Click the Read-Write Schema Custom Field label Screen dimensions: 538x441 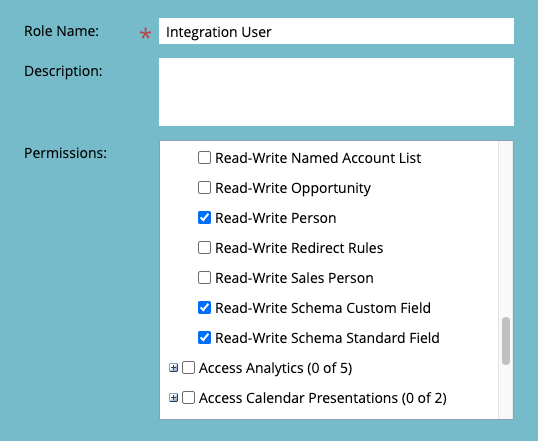point(323,308)
